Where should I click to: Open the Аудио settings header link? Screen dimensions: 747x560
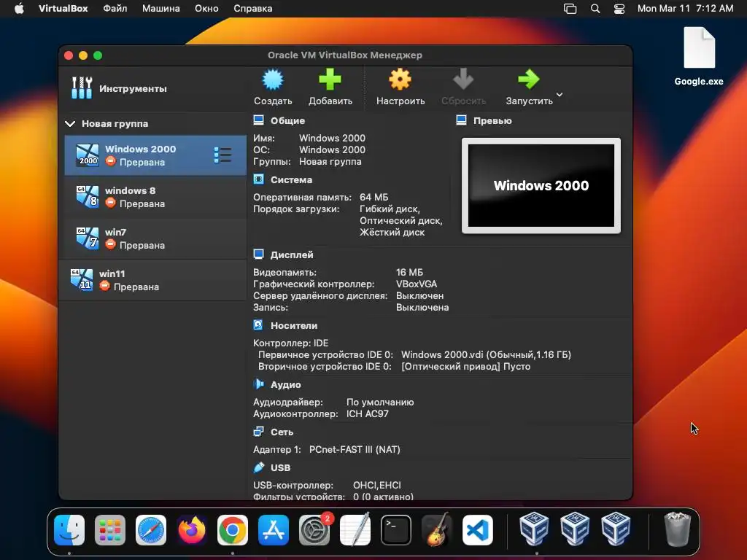tap(286, 385)
